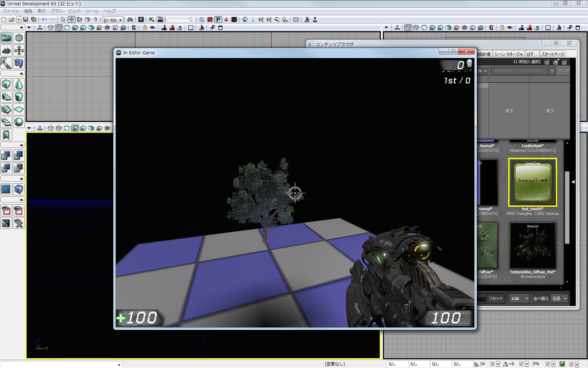The image size is (588, 368).
Task: Open the ビルド menu
Action: 74,11
